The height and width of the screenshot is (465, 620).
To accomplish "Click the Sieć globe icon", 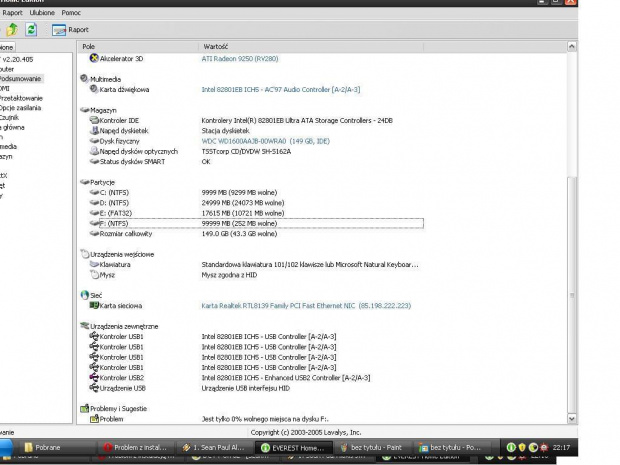I will [x=84, y=295].
